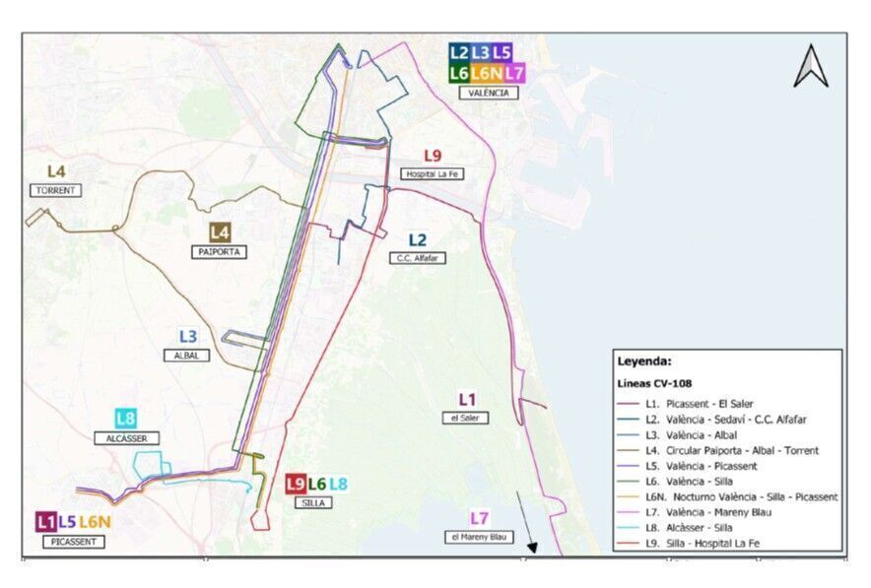Click the L3 badge above the ALBAL label
This screenshot has height=588, width=871.
[x=187, y=337]
